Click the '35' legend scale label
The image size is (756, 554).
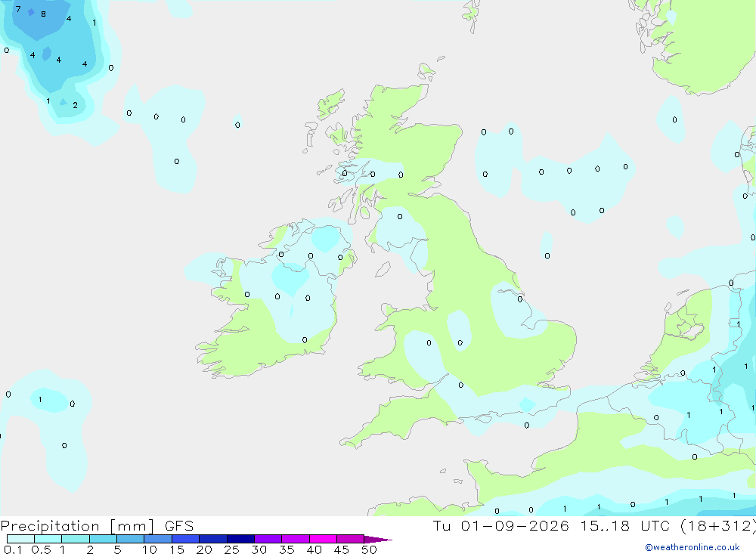click(287, 549)
